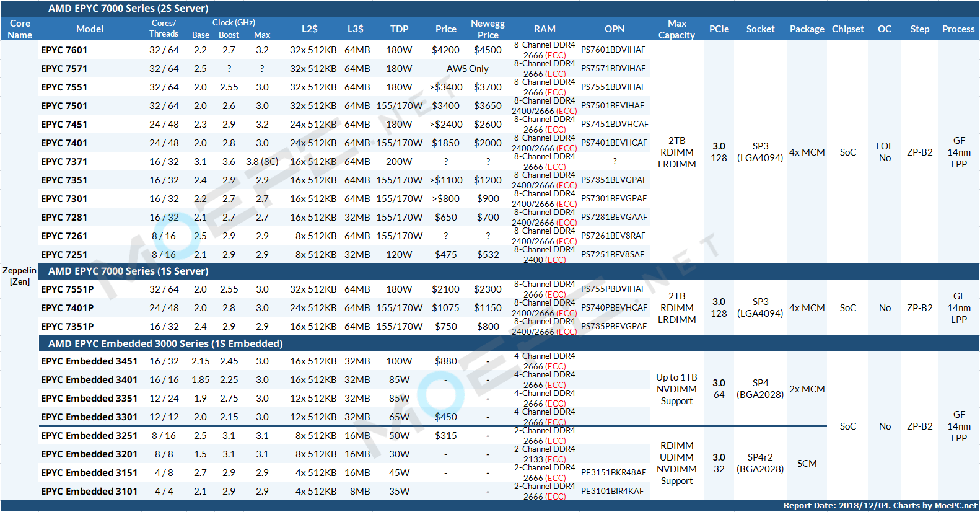Screen dimensions: 980x512
Task: Click the $4200 price of EPYC 7601
Action: (x=446, y=50)
